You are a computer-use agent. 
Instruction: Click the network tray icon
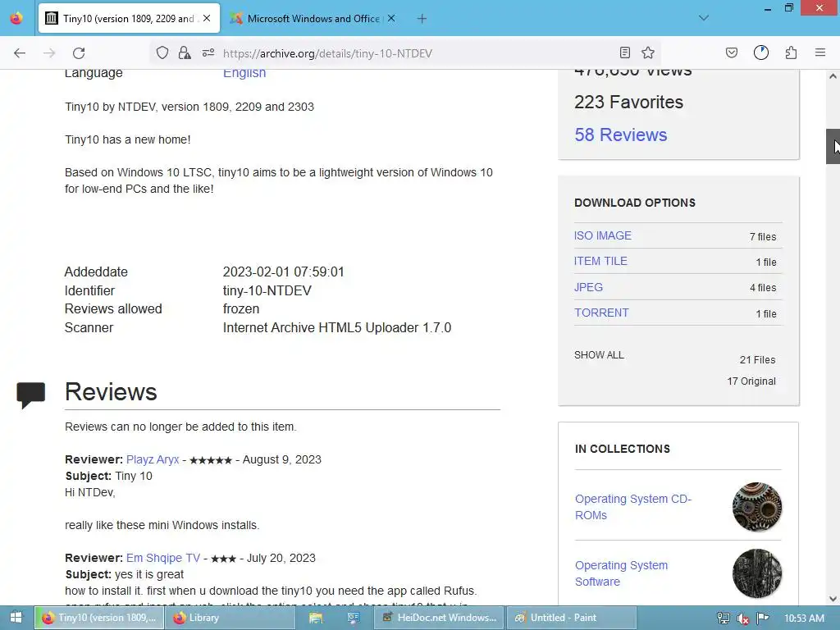(724, 619)
